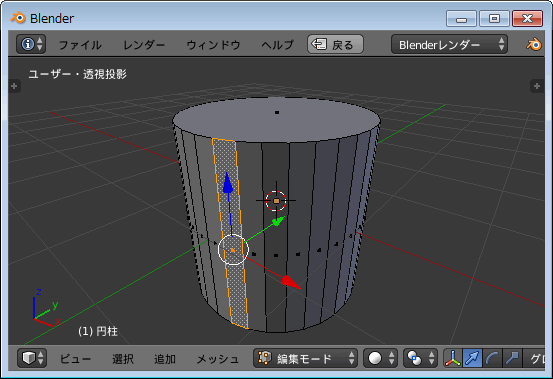Open the ウィンドウ menu
The height and width of the screenshot is (379, 553).
point(213,45)
